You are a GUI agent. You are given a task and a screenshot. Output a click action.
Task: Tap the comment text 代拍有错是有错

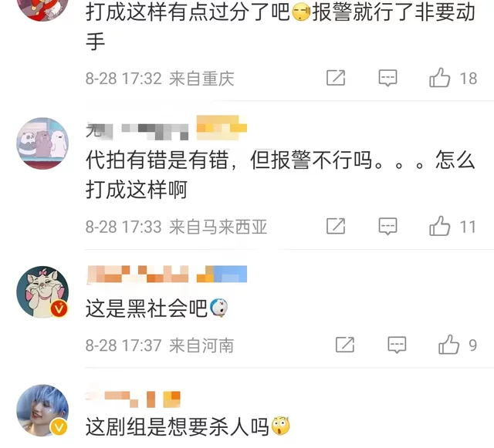(x=157, y=160)
